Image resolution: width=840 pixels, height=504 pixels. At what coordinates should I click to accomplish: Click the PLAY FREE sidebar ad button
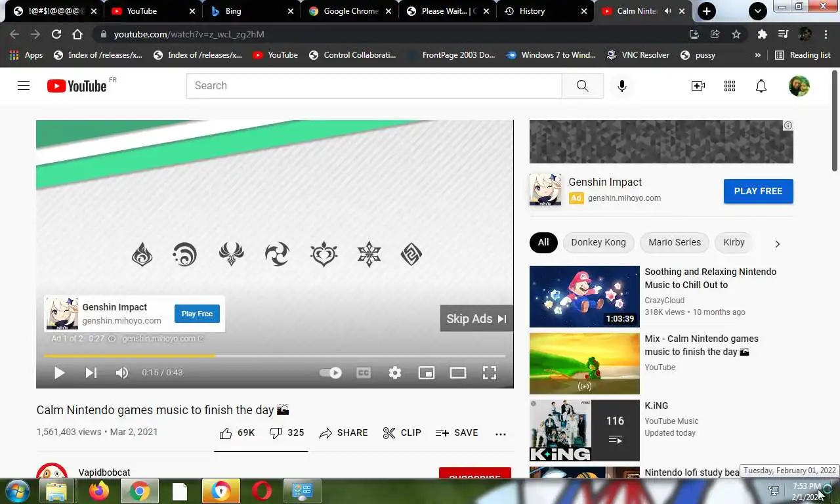point(758,191)
